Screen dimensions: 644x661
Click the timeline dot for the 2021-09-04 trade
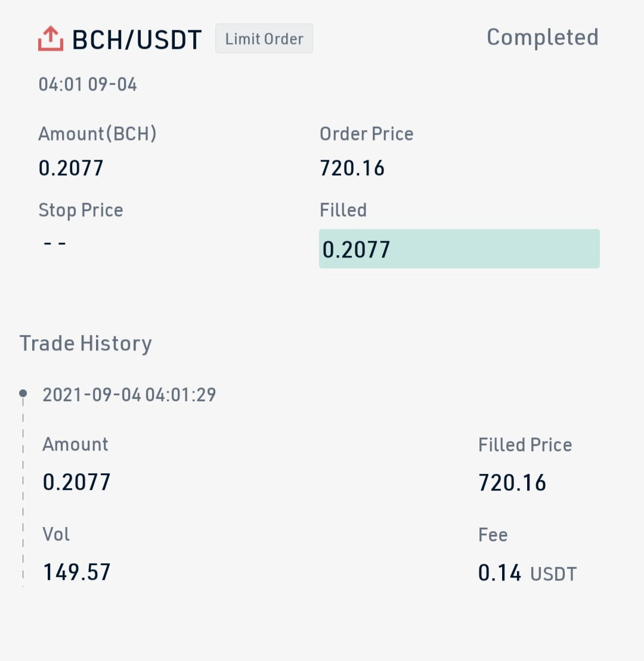click(x=23, y=393)
